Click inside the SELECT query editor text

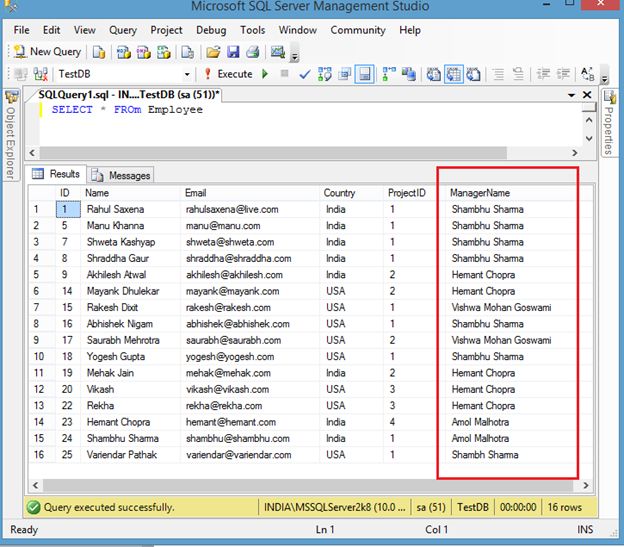[x=127, y=110]
